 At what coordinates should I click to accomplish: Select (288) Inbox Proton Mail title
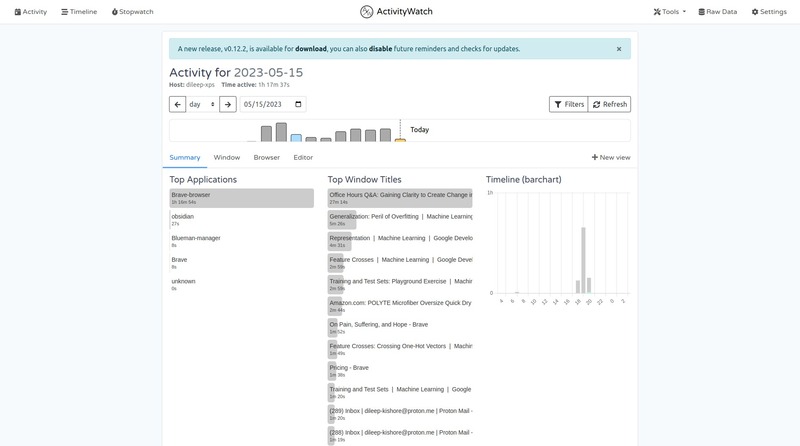coord(400,435)
